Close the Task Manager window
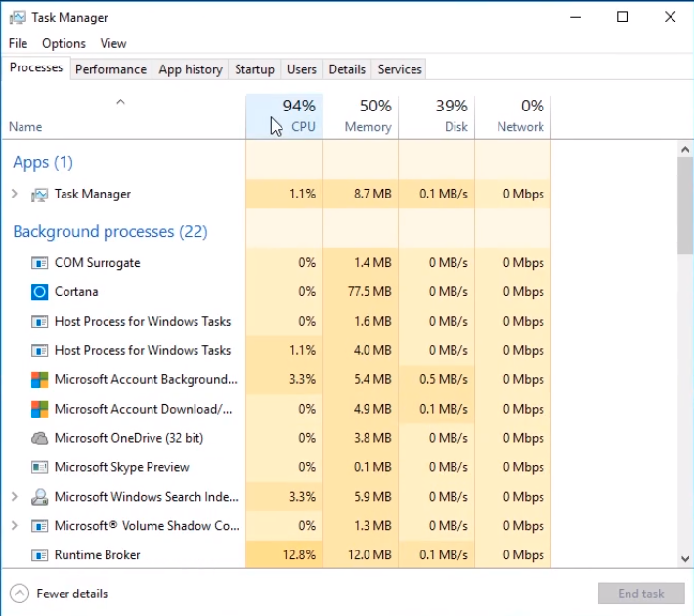 (x=671, y=17)
